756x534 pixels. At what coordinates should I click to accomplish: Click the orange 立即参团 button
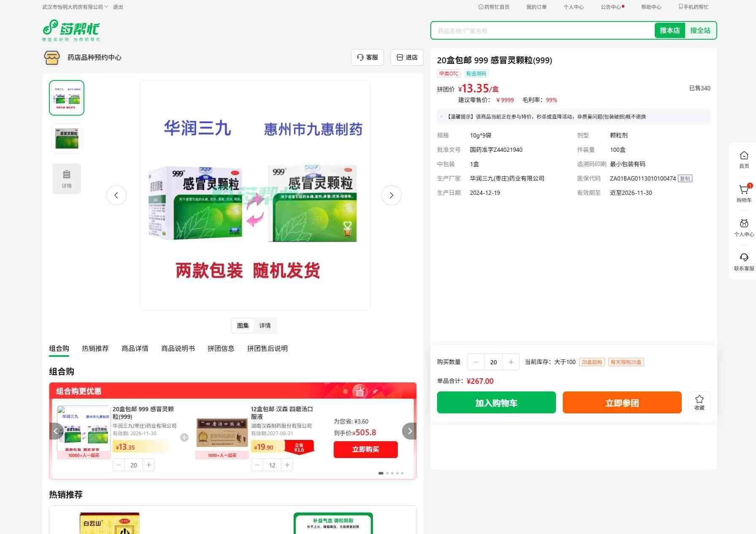(622, 402)
